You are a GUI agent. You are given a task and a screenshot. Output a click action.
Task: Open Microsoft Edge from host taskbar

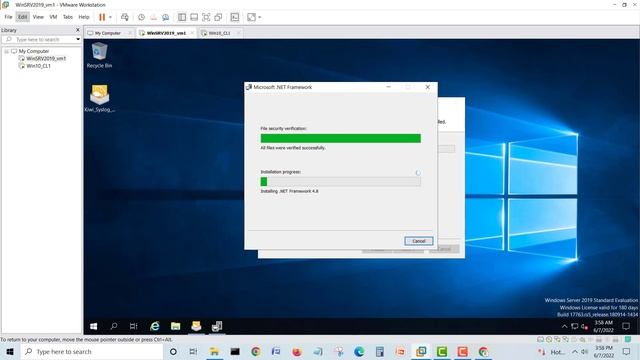pyautogui.click(x=359, y=352)
